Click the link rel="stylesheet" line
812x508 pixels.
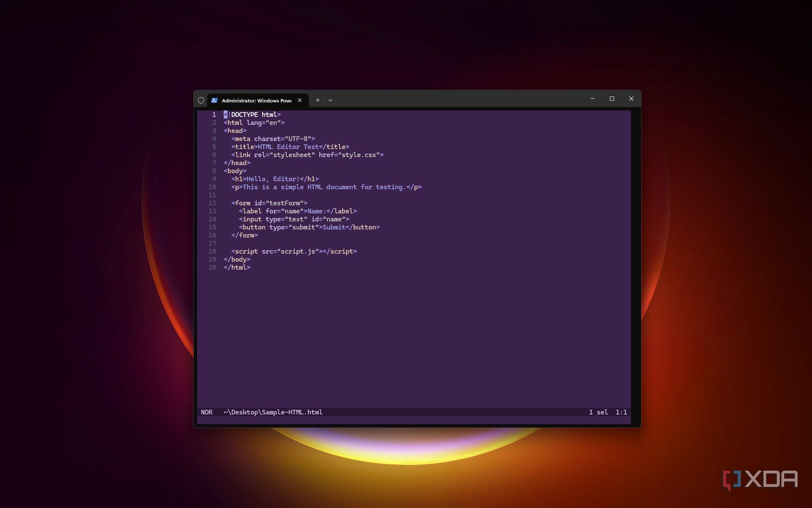(307, 155)
